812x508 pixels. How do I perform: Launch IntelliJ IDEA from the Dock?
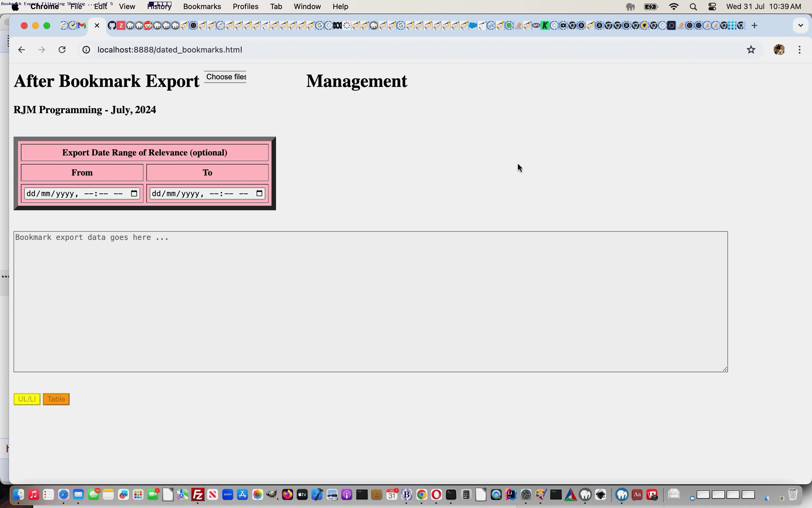pyautogui.click(x=511, y=494)
